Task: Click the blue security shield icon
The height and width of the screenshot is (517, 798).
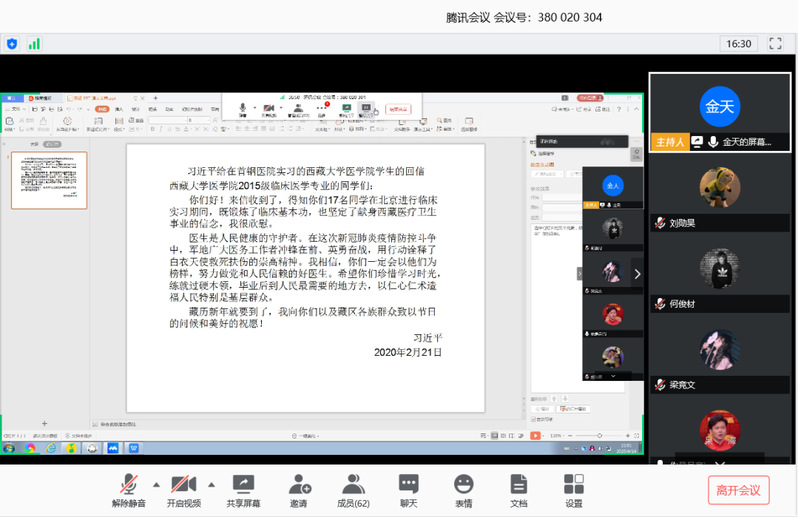Action: [12, 44]
